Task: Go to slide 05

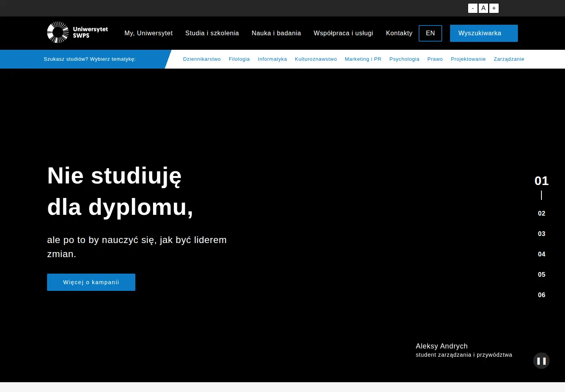Action: point(541,275)
